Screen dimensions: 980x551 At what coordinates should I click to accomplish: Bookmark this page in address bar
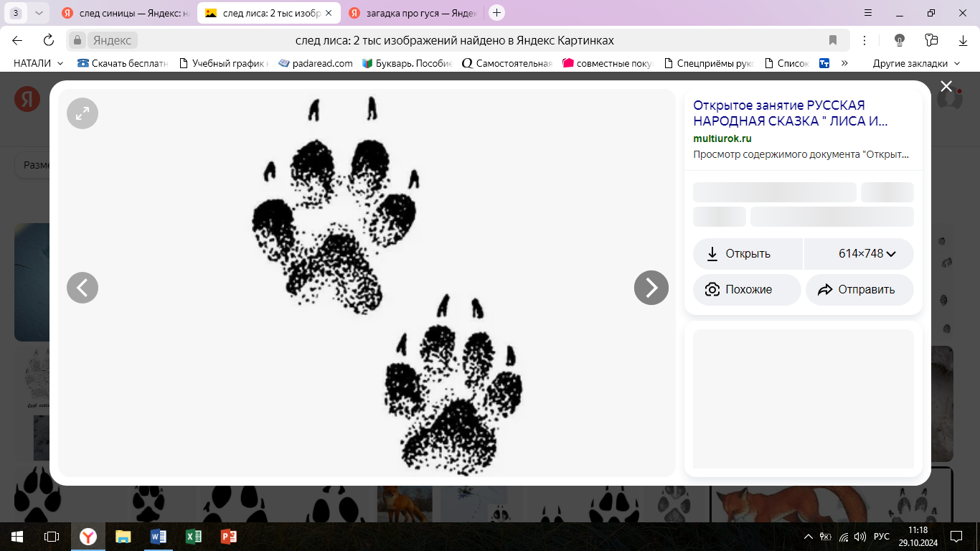833,40
